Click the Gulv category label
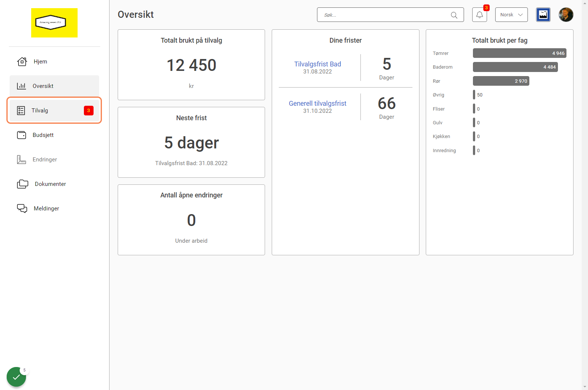The image size is (588, 390). pyautogui.click(x=438, y=123)
